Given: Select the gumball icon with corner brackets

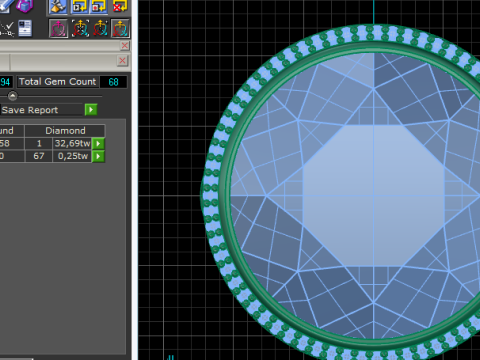Looking at the screenshot, I should pyautogui.click(x=80, y=28).
